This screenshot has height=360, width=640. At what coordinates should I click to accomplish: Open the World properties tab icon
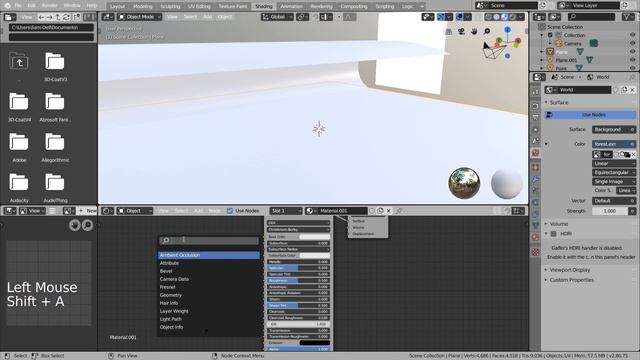(x=536, y=153)
